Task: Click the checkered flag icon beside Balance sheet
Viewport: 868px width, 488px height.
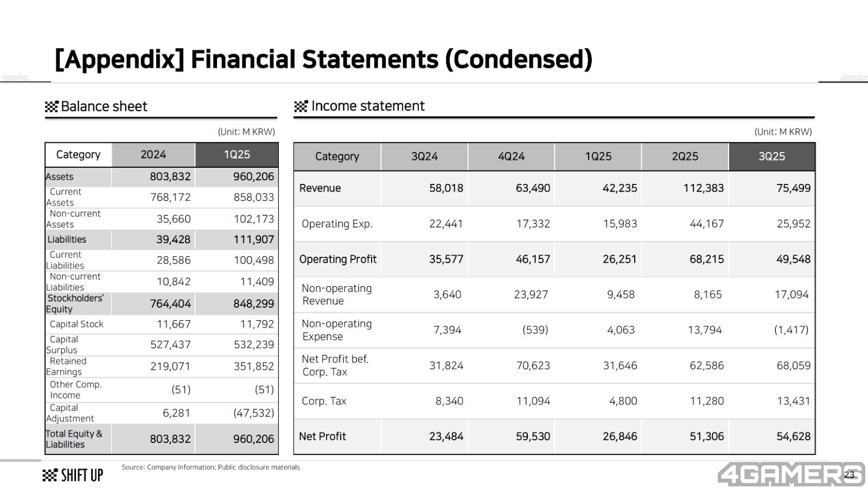Action: point(51,106)
